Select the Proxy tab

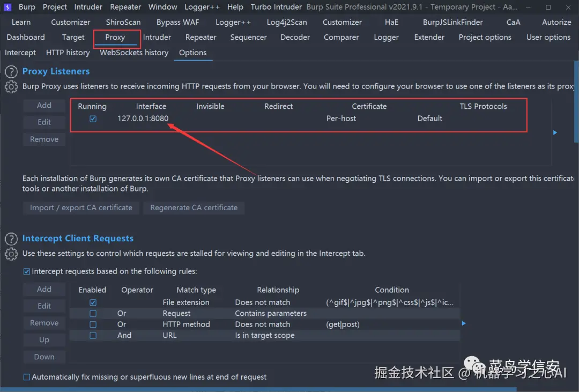(x=115, y=38)
